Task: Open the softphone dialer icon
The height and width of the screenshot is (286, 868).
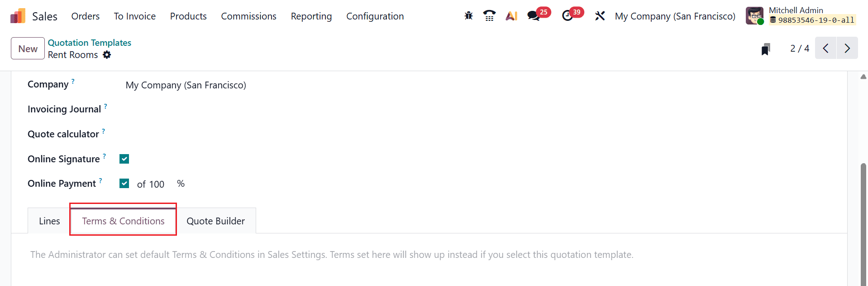Action: tap(489, 15)
